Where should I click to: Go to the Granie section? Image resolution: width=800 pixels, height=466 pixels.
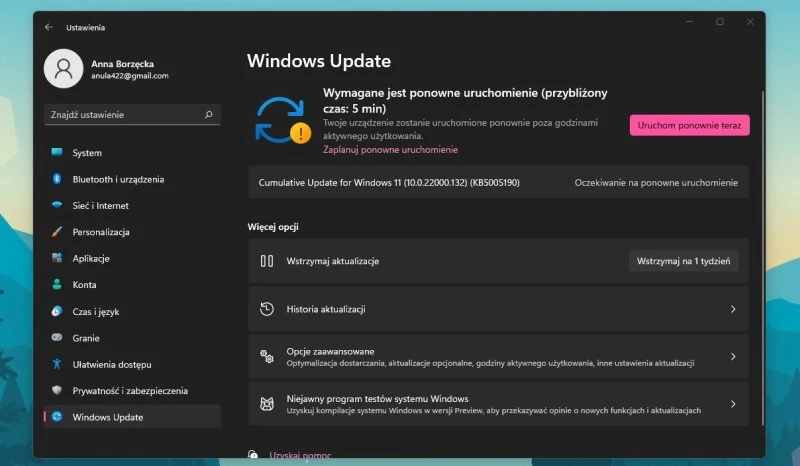[x=133, y=338]
